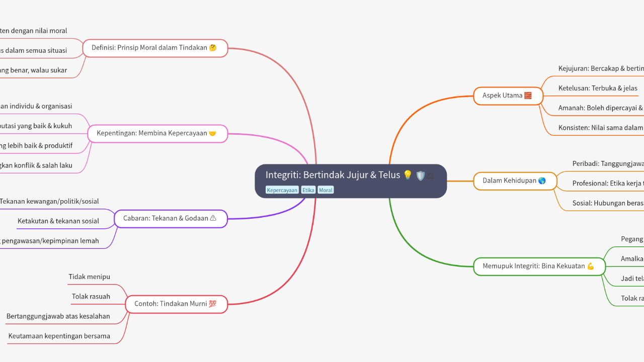Select the 'Profesional: Etika kerja' leaf
The image size is (644, 362).
[608, 184]
